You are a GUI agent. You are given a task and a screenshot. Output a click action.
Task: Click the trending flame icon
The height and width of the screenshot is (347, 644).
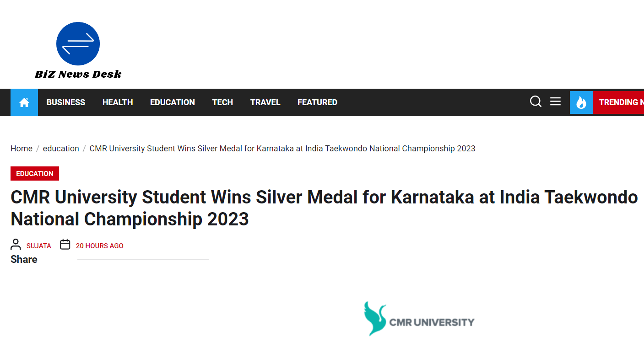coord(581,102)
